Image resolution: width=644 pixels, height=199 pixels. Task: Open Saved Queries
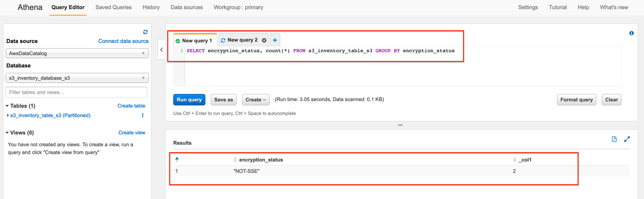[x=114, y=7]
